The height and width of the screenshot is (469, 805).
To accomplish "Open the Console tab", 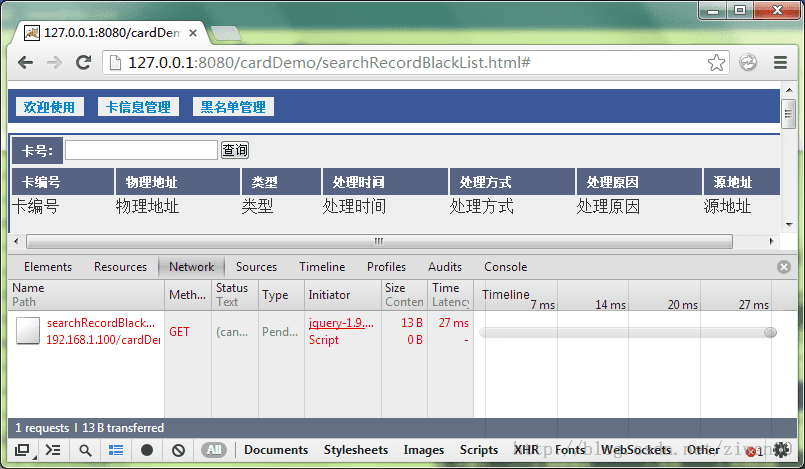I will click(505, 267).
